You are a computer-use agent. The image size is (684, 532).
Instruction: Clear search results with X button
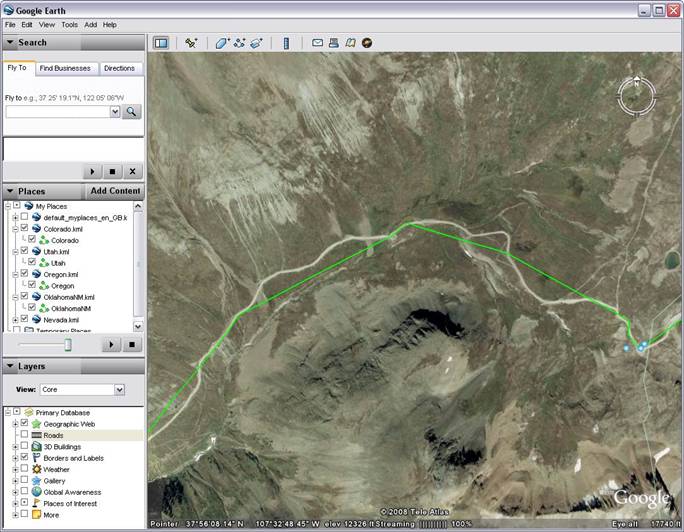(133, 172)
